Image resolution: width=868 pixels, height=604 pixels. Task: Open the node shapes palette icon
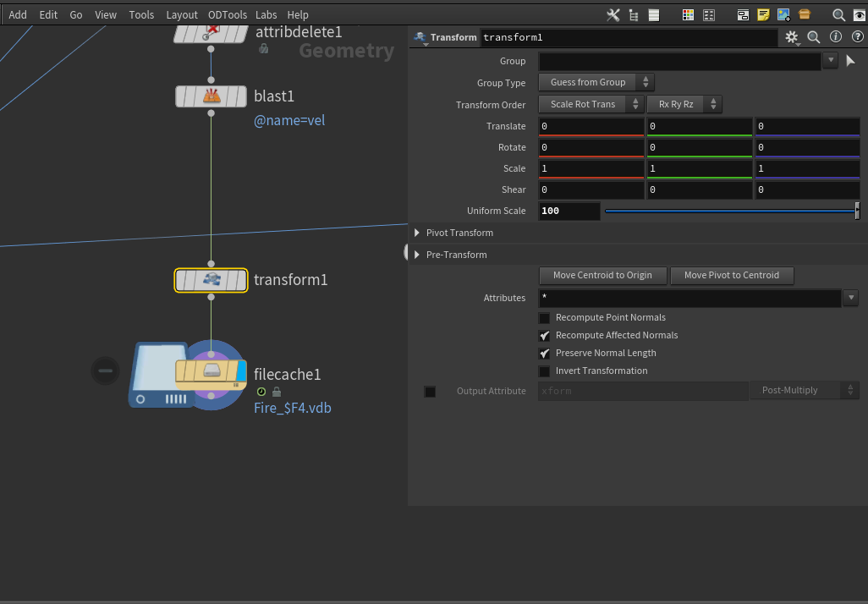pyautogui.click(x=709, y=15)
